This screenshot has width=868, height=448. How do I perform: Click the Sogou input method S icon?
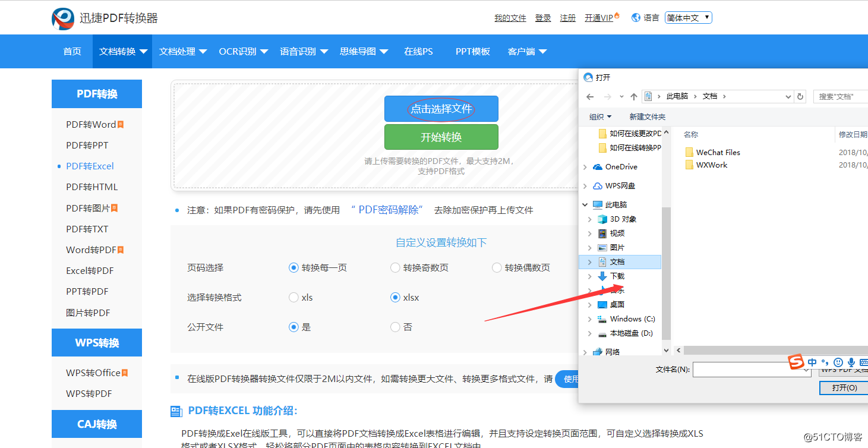(796, 362)
